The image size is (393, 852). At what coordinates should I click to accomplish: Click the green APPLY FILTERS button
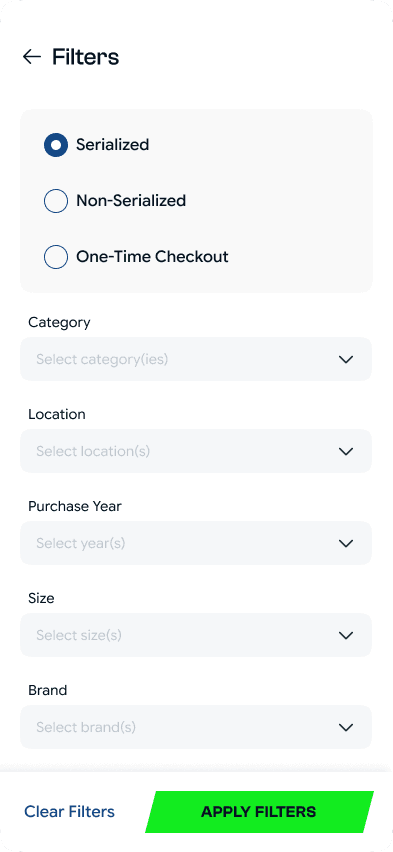(x=259, y=812)
